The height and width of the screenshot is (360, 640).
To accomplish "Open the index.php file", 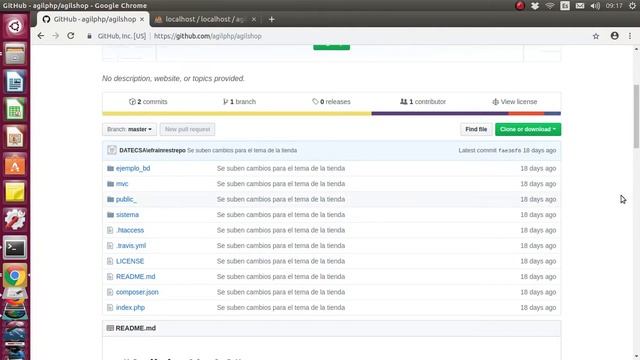I will click(x=130, y=308).
